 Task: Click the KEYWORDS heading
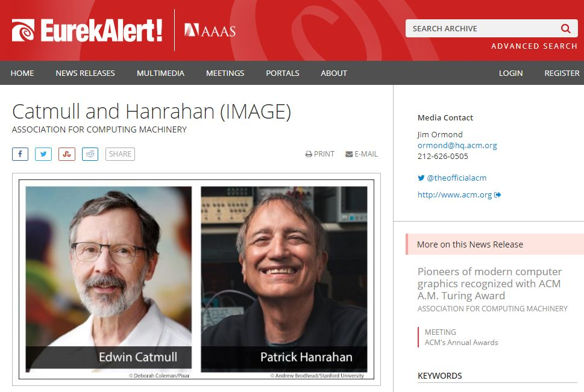(x=439, y=376)
